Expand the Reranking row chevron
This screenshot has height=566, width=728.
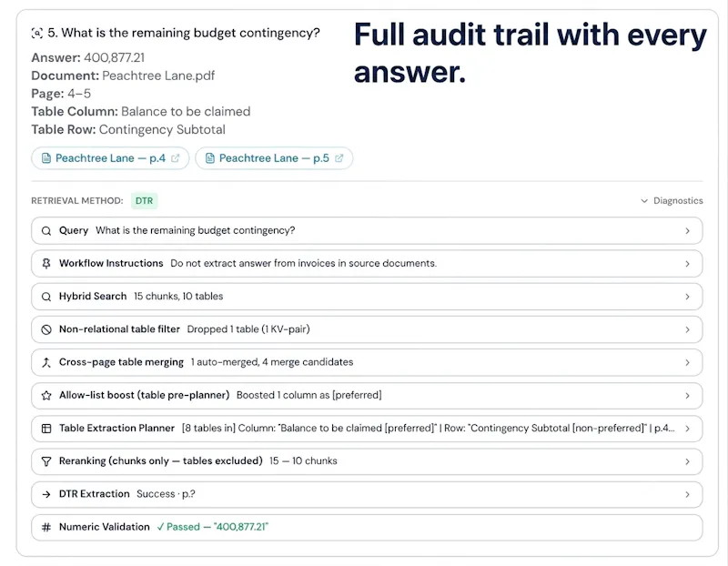[688, 461]
